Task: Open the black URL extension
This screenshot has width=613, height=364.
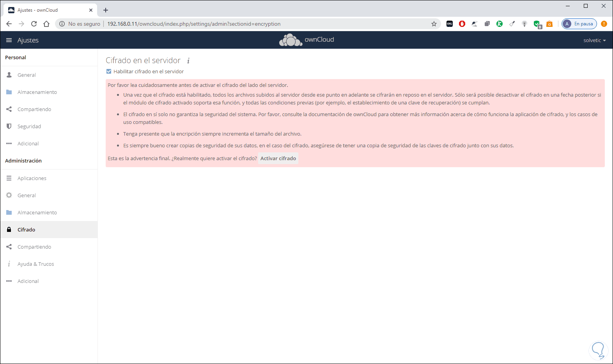Action: pyautogui.click(x=450, y=24)
